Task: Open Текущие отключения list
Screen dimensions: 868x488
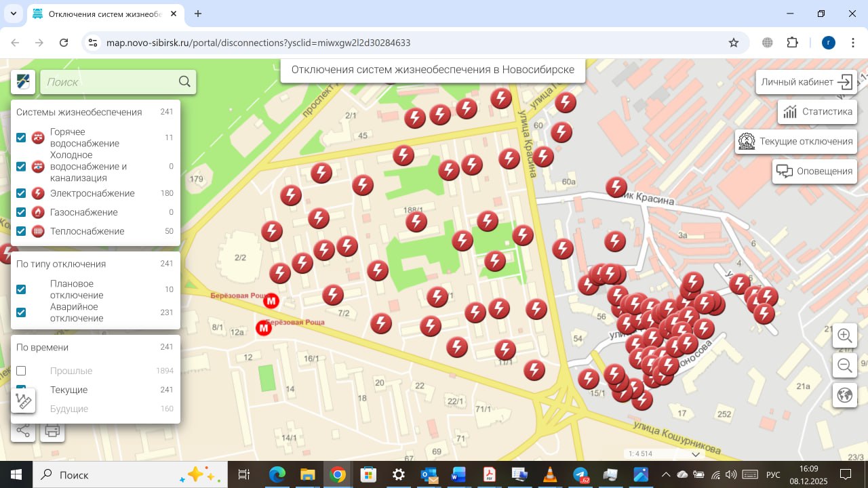Action: click(796, 142)
